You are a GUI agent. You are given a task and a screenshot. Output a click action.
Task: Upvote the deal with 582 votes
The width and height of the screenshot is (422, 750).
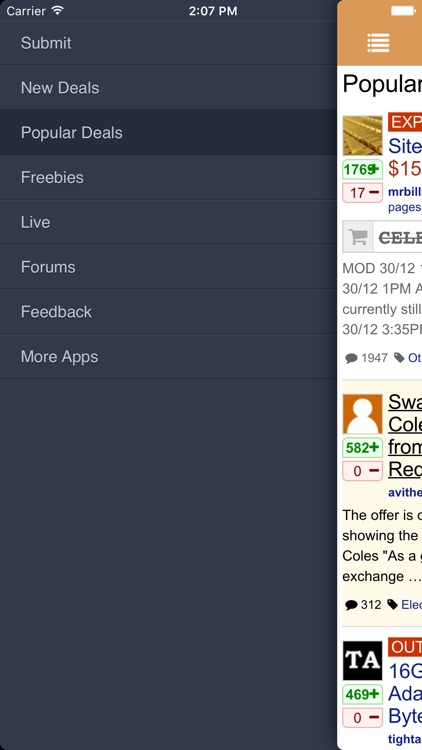click(x=362, y=448)
